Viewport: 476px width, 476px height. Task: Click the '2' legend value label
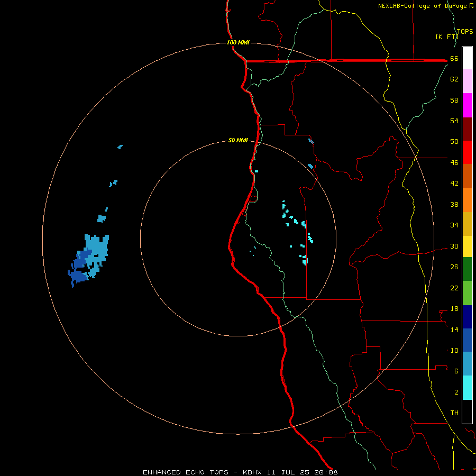tap(456, 392)
